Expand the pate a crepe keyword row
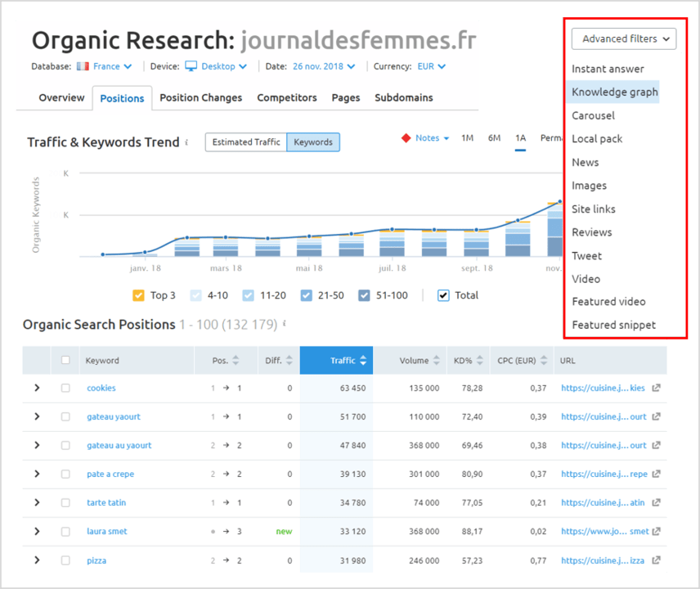The image size is (700, 589). (37, 474)
